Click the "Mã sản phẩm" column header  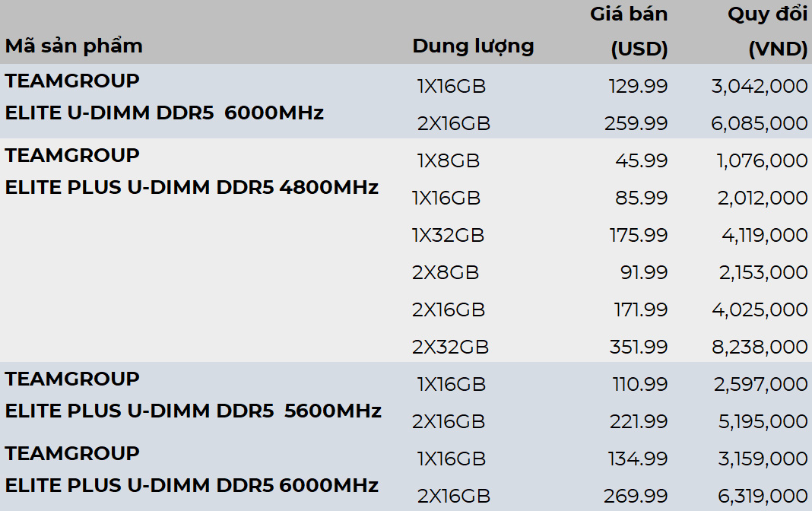pyautogui.click(x=74, y=46)
